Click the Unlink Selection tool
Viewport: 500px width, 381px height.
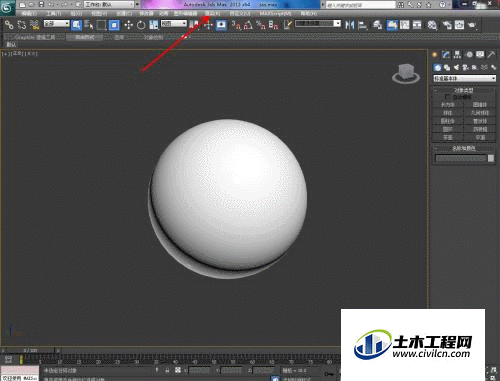[22, 25]
